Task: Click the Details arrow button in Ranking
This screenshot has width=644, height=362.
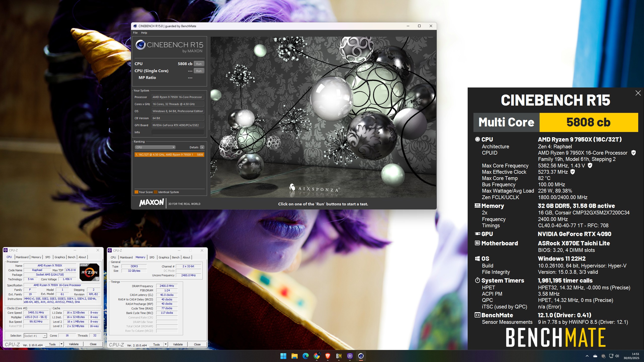Action: (x=202, y=147)
